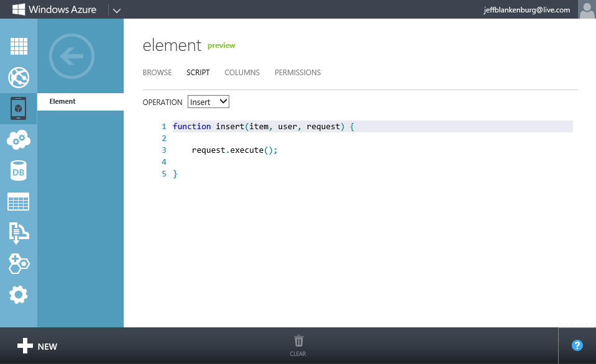Switch to the Browse tab

click(157, 73)
